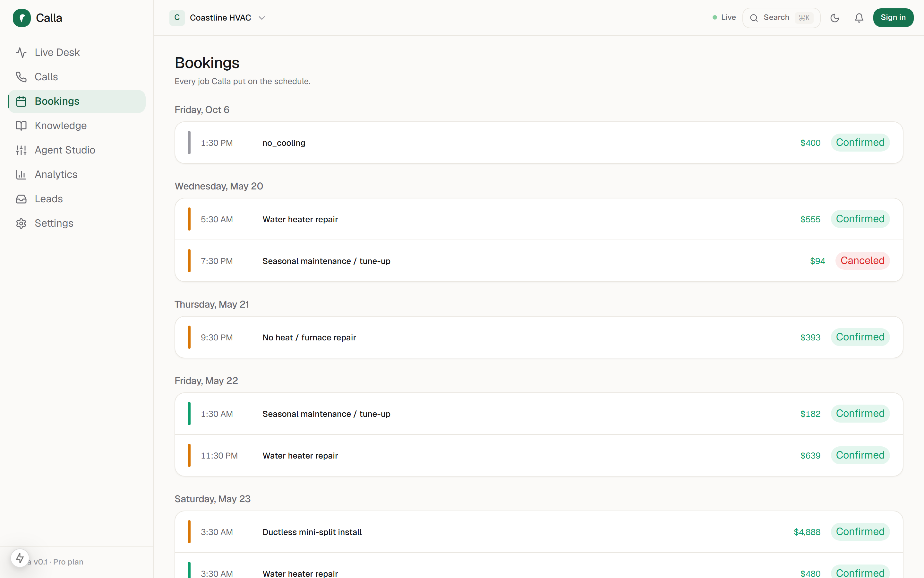The height and width of the screenshot is (578, 924).
Task: Click the Sign in button
Action: point(893,18)
